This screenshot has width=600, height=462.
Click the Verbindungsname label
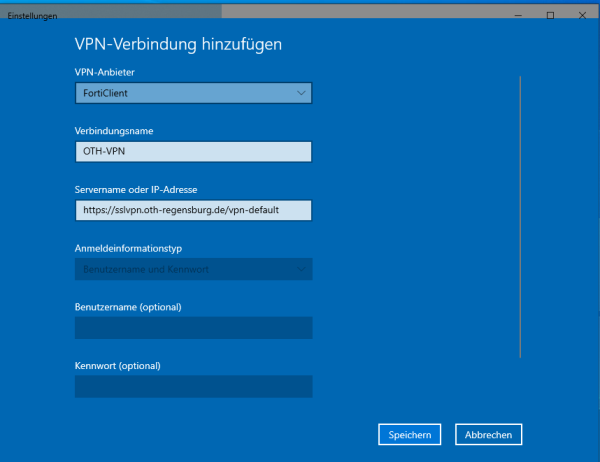coord(114,131)
